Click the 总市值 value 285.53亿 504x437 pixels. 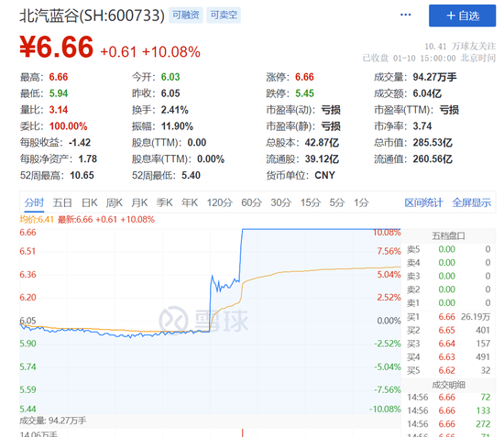coord(433,142)
